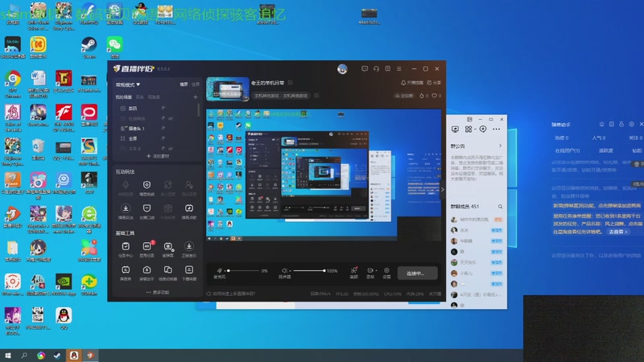Click the speaker volume slider
The height and width of the screenshot is (362, 644).
tap(309, 270)
